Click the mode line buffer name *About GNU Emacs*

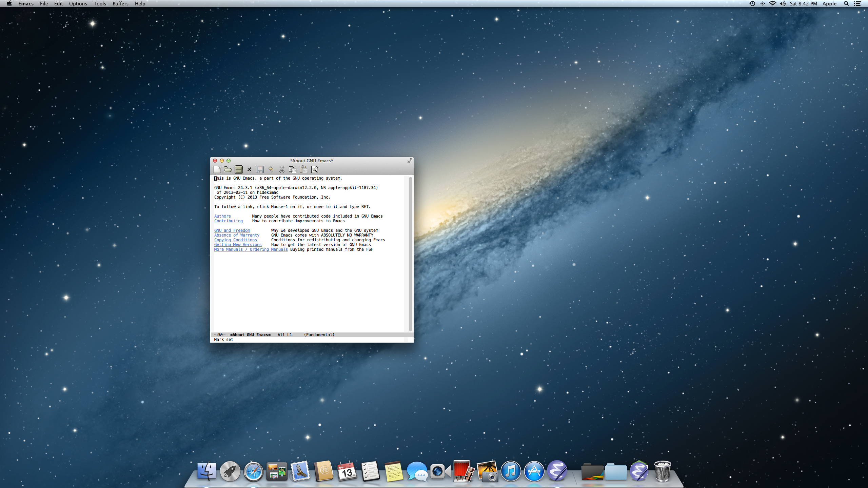click(250, 335)
